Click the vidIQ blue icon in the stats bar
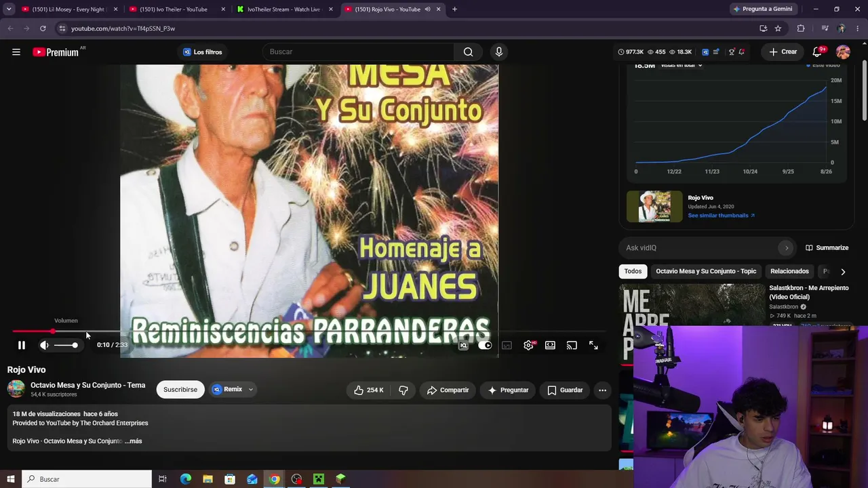The height and width of the screenshot is (488, 868). tap(705, 52)
